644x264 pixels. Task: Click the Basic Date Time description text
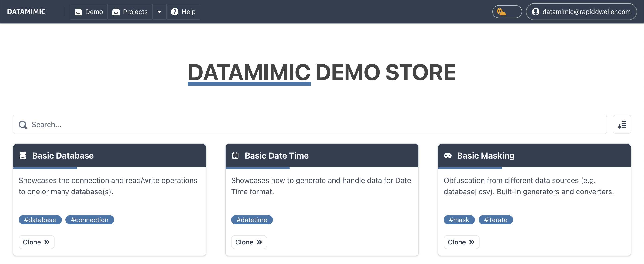pos(321,186)
